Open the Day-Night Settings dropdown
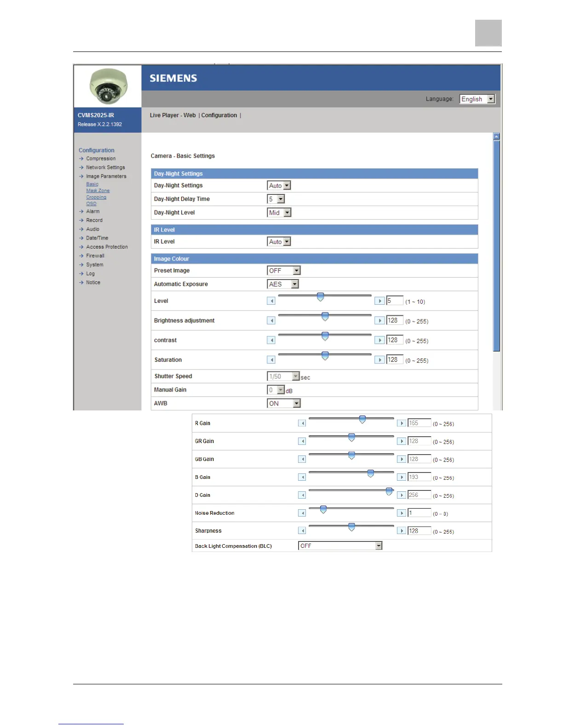 point(279,186)
